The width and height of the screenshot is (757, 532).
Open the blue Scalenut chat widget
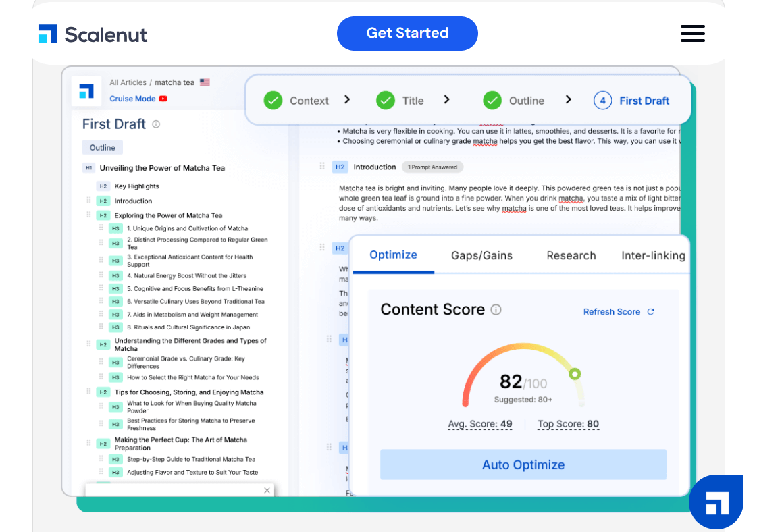click(716, 502)
